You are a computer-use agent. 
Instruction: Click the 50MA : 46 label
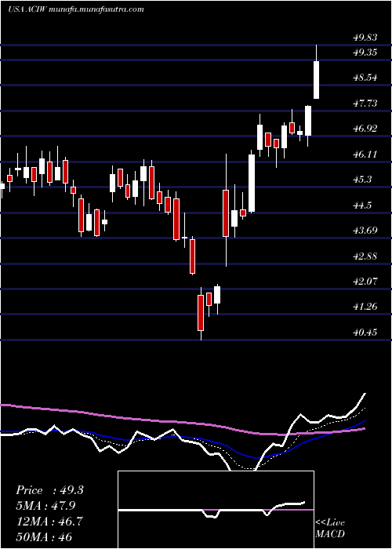click(x=44, y=537)
